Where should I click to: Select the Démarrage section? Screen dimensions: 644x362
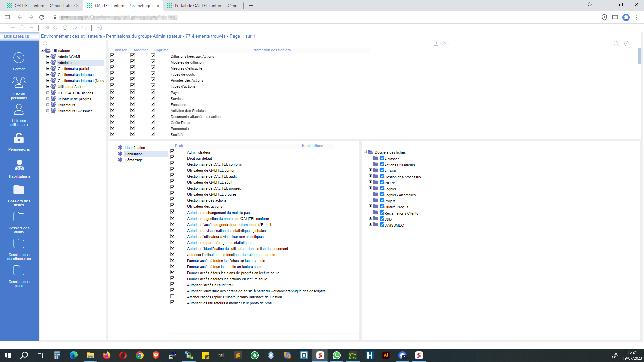133,160
